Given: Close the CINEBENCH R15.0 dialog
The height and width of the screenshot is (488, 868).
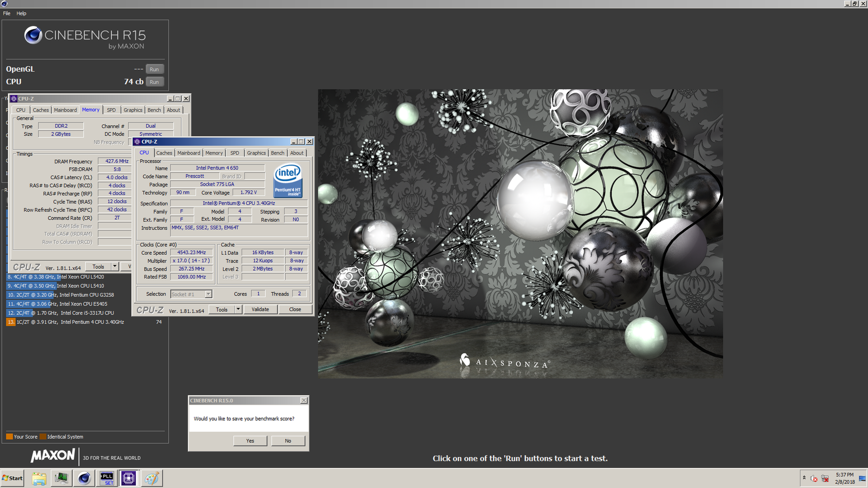Looking at the screenshot, I should 304,400.
